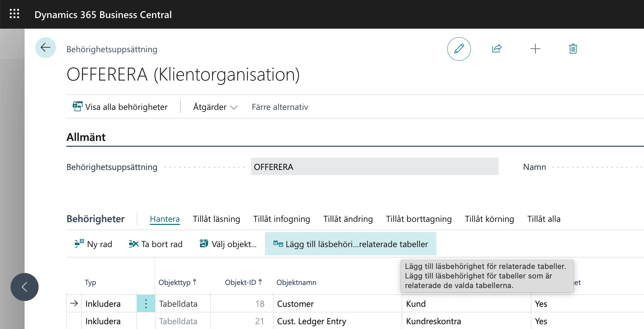644x329 pixels.
Task: Click the Ny rad icon
Action: pos(79,244)
